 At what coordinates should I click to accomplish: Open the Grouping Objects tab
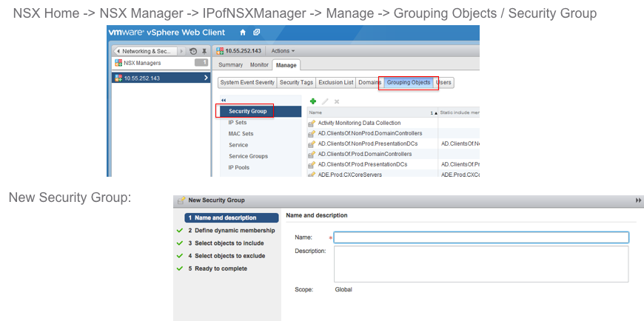(x=409, y=83)
